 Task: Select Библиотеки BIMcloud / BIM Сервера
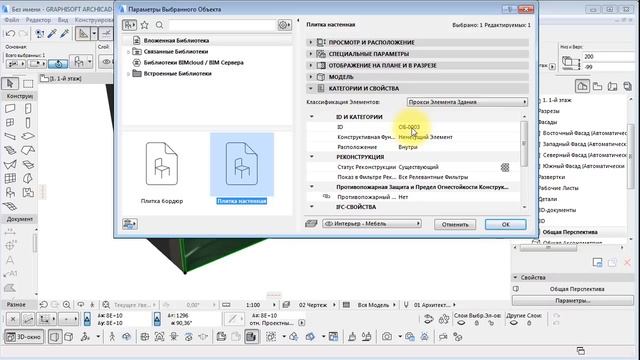click(193, 62)
